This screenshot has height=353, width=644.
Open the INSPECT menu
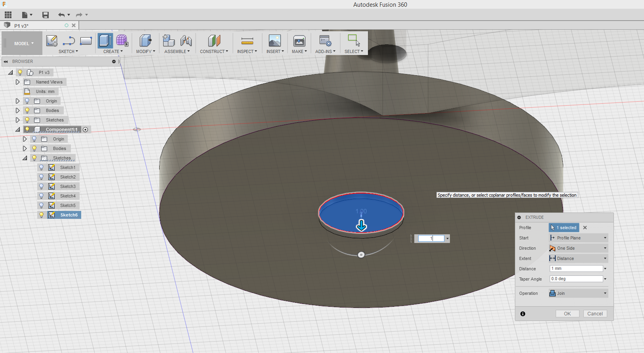247,51
